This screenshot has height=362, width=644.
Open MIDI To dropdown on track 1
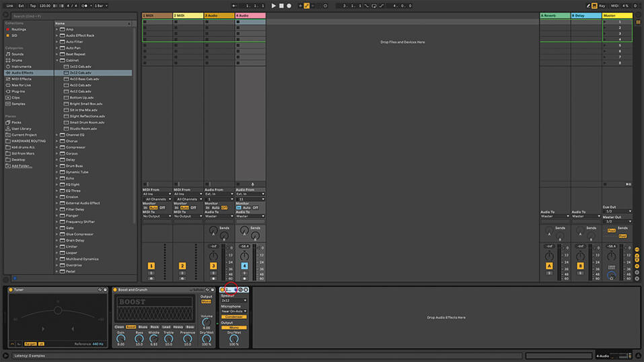(157, 216)
